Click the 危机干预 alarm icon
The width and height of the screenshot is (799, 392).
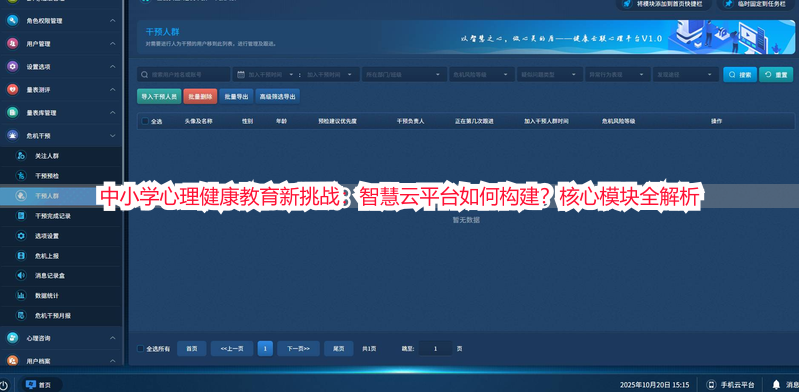(13, 136)
